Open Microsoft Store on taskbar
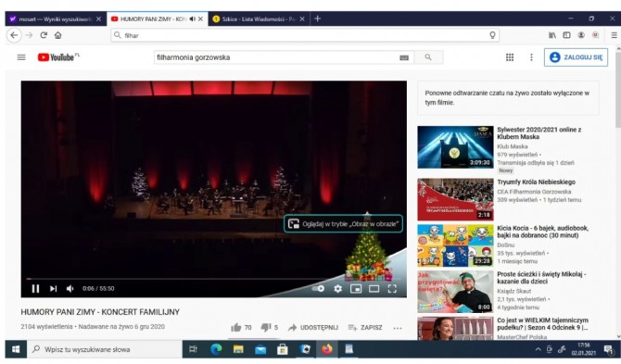The width and height of the screenshot is (621, 364). (283, 349)
